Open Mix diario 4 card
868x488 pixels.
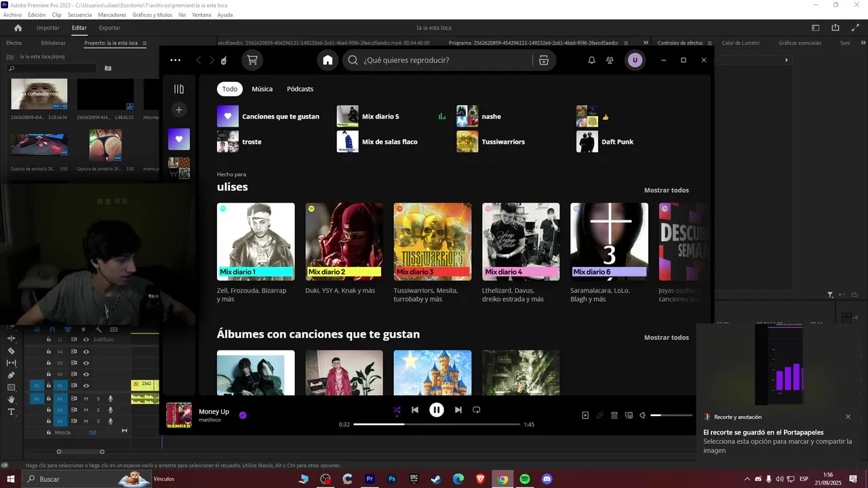(x=521, y=253)
